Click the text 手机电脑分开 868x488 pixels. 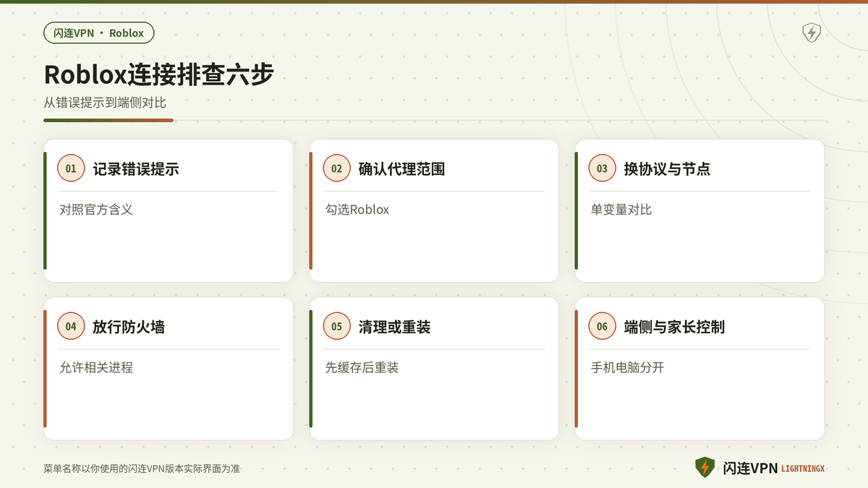[x=627, y=368]
